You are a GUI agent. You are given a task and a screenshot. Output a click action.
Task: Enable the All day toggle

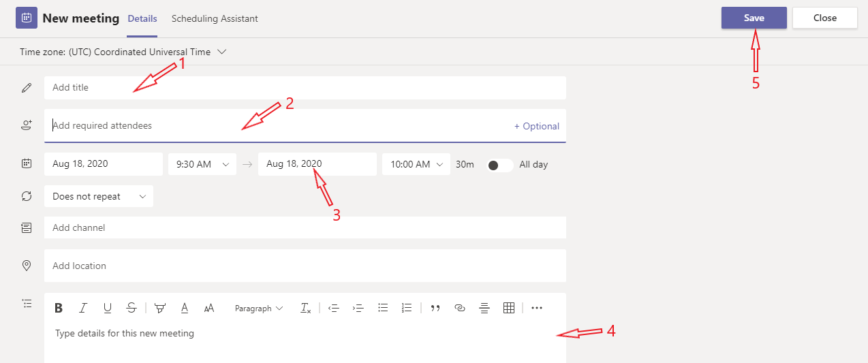499,165
